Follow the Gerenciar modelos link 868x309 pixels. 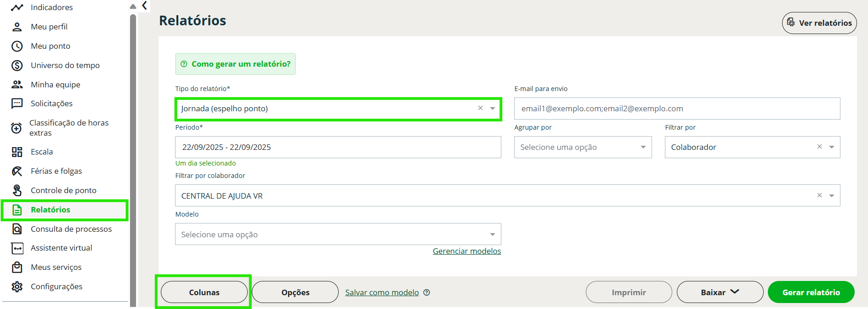(x=466, y=251)
